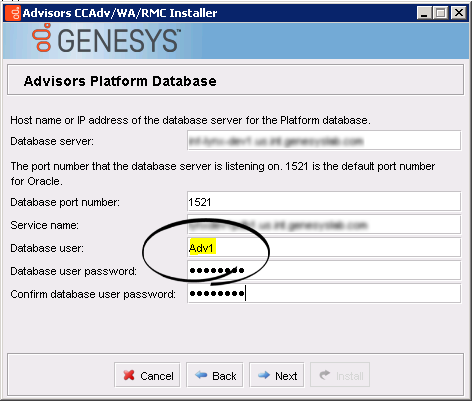Click the Database port number field
The height and width of the screenshot is (401, 473).
324,201
